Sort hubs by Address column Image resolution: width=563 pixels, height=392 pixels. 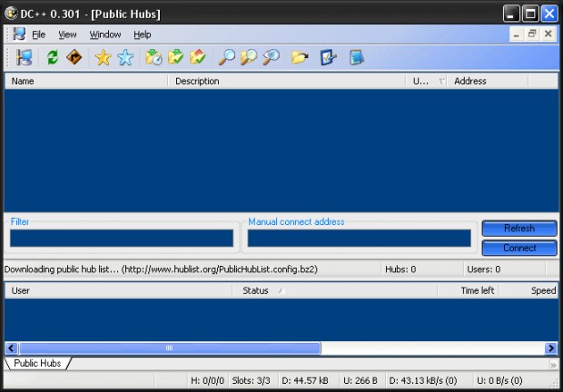[488, 81]
